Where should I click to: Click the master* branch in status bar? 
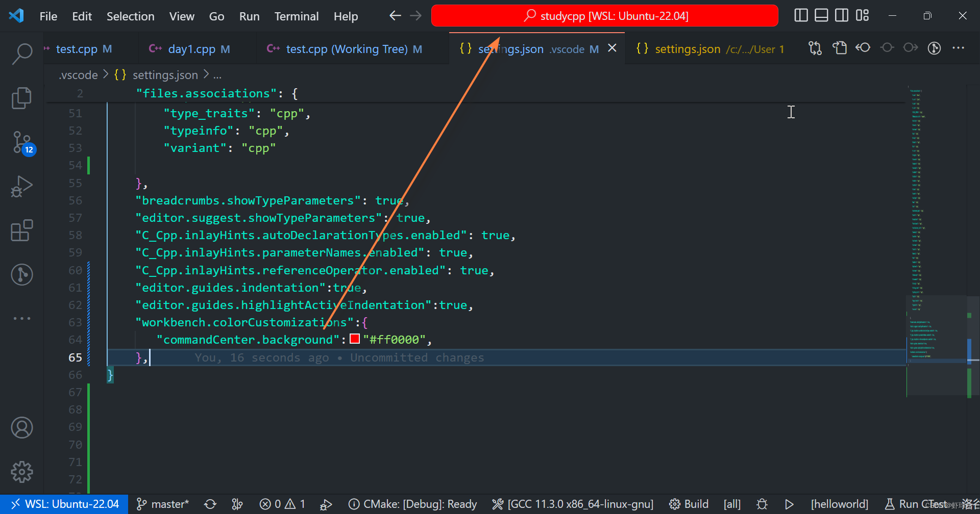[x=163, y=504]
